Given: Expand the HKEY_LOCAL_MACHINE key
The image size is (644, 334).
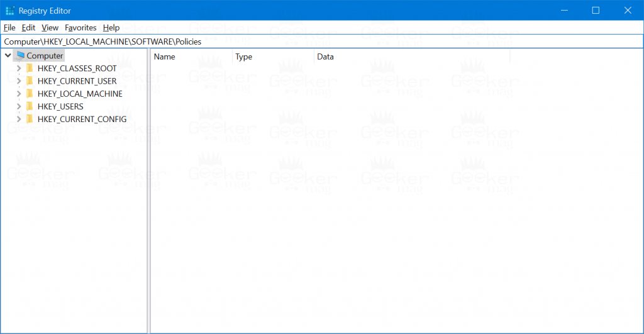Looking at the screenshot, I should pos(19,94).
